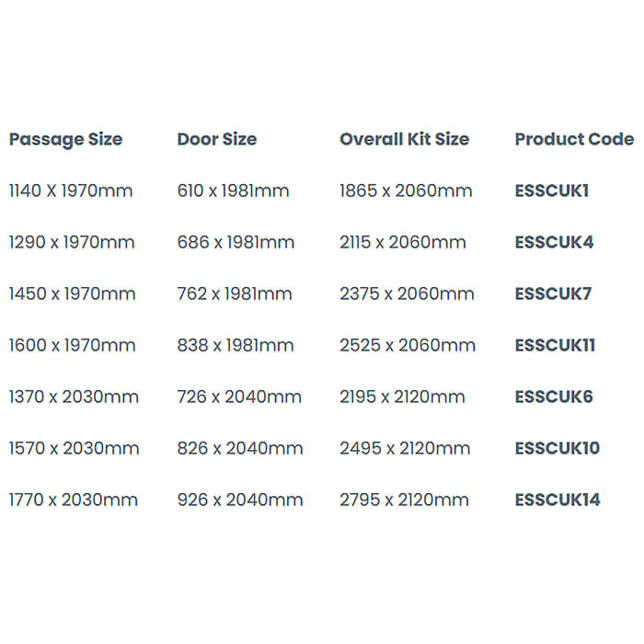This screenshot has height=644, width=644.
Task: Select product code ESSCUK4
Action: [554, 243]
